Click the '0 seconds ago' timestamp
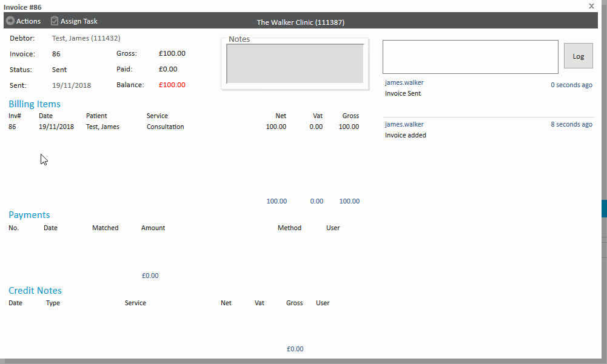This screenshot has width=607, height=364. (571, 85)
